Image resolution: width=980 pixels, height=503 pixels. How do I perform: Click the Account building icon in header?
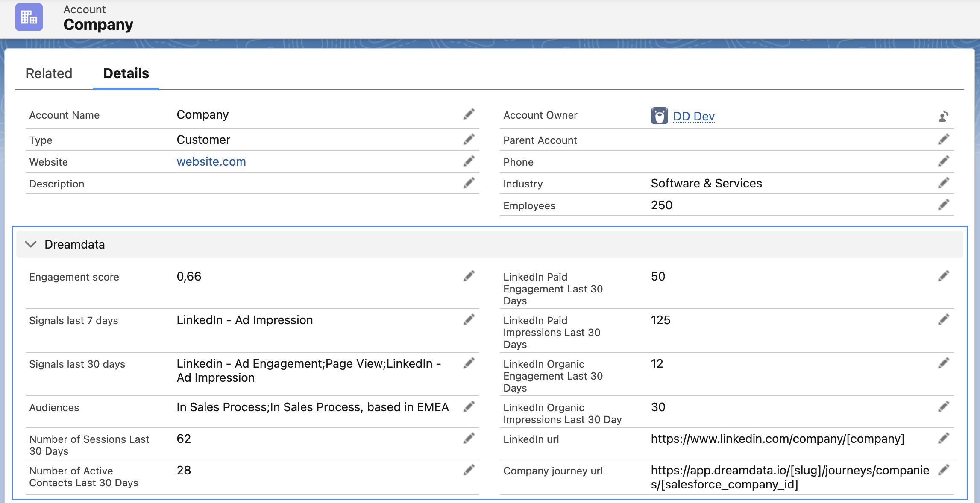pos(29,17)
